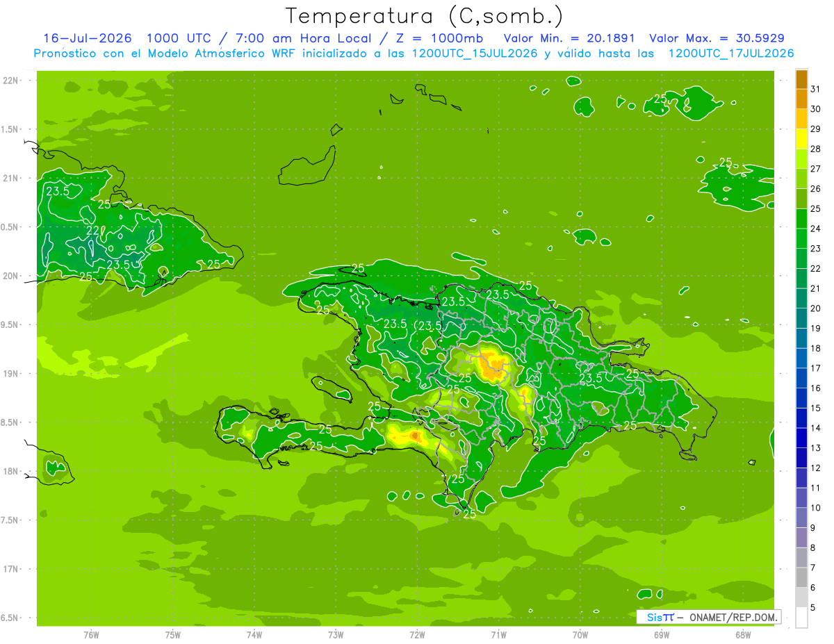Image resolution: width=834 pixels, height=644 pixels.
Task: Click the "73W" longitude axis label
Action: (x=336, y=634)
